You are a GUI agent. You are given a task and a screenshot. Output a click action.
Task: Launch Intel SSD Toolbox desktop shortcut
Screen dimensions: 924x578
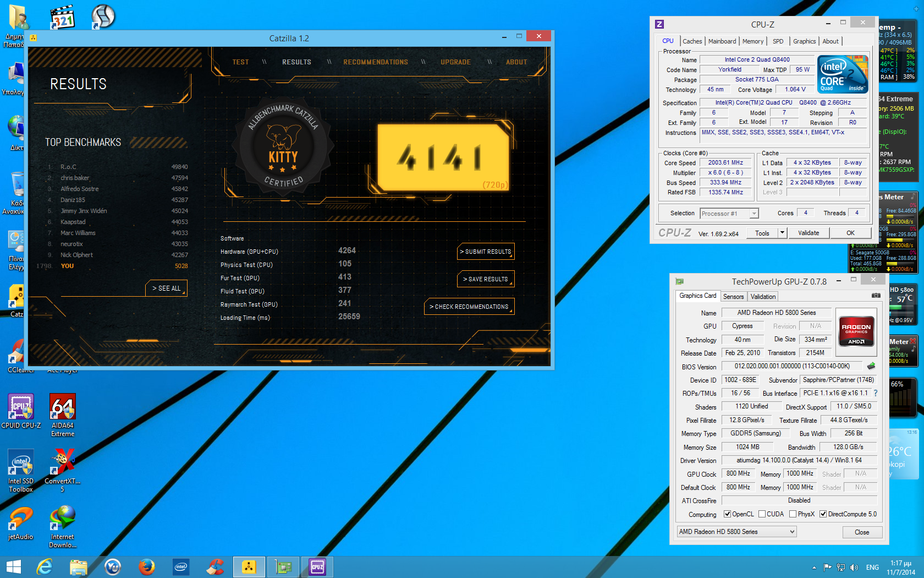click(x=21, y=470)
